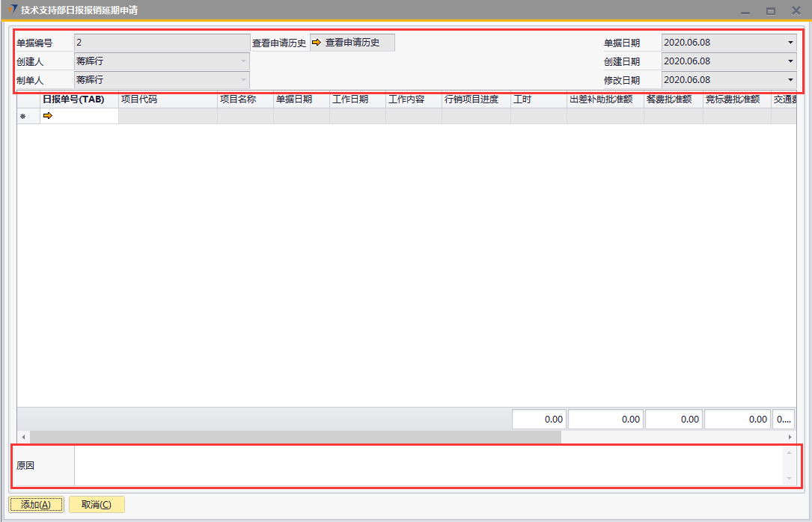Click the arrow icon beside 查看申请历史

click(317, 43)
